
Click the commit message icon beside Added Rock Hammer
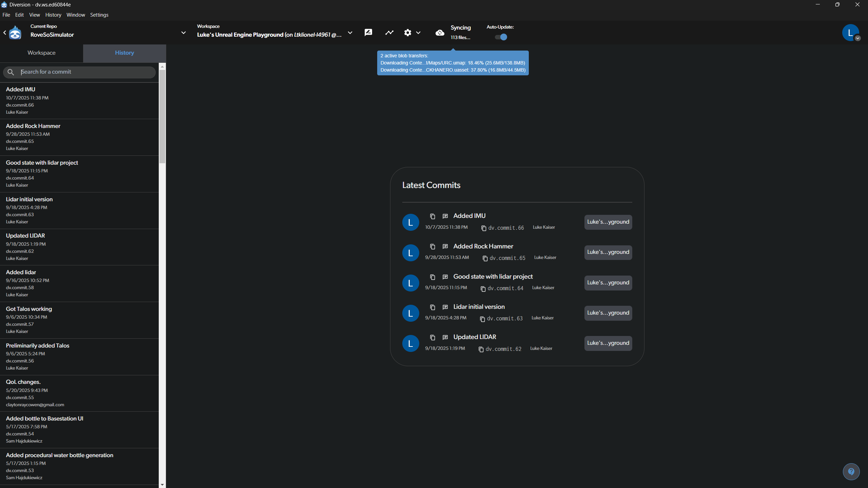click(x=444, y=246)
